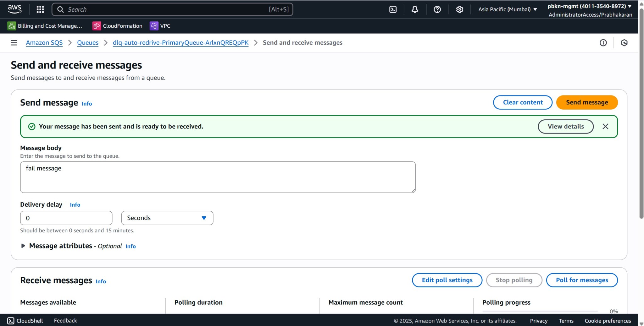Click the Send message button
644x326 pixels.
pos(587,102)
